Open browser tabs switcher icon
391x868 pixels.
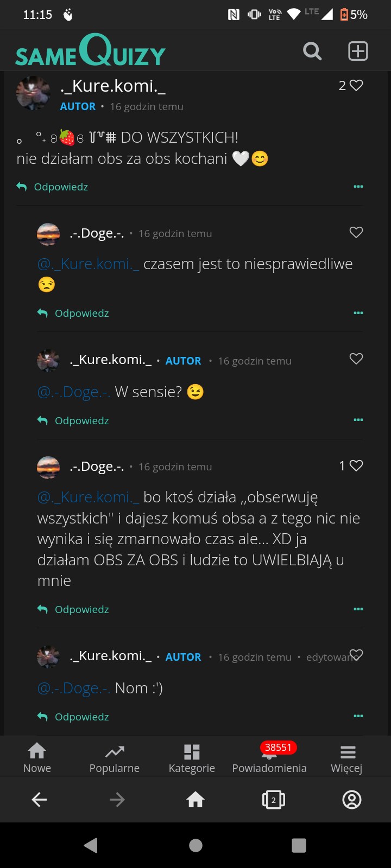tap(274, 800)
